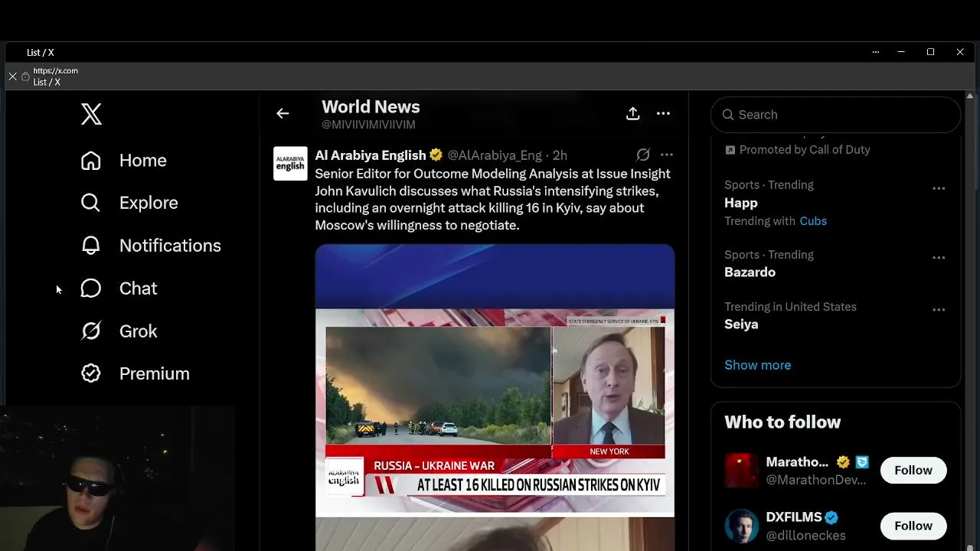Share the World News list

point(632,114)
